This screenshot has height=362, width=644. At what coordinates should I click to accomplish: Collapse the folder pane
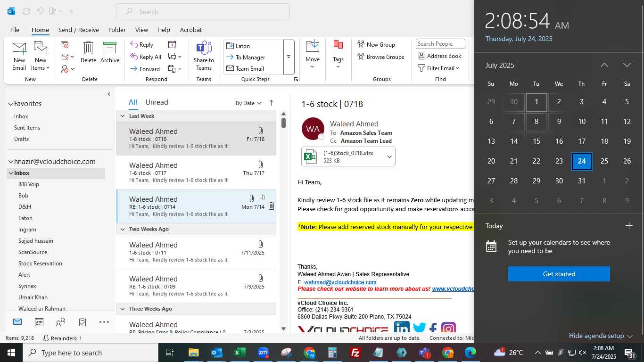[x=109, y=94]
